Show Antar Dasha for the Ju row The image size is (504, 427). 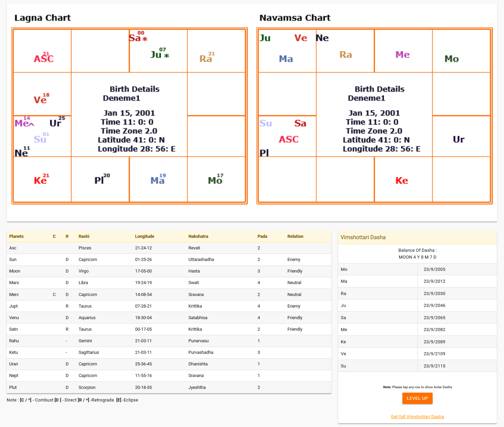(417, 306)
